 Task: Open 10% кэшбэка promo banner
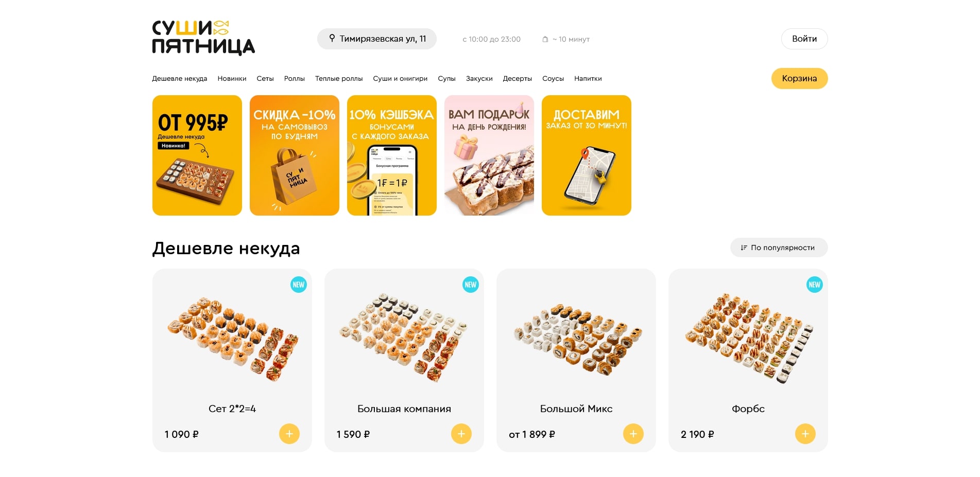[x=392, y=155]
